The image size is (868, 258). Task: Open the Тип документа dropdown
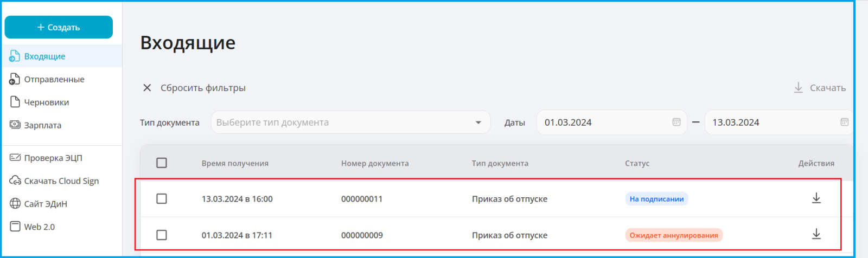[350, 122]
